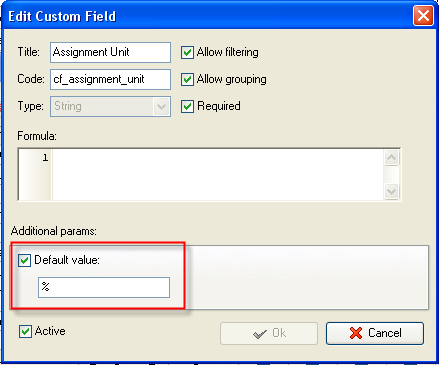Disable the Required checkbox
Image resolution: width=439 pixels, height=365 pixels.
tap(187, 106)
